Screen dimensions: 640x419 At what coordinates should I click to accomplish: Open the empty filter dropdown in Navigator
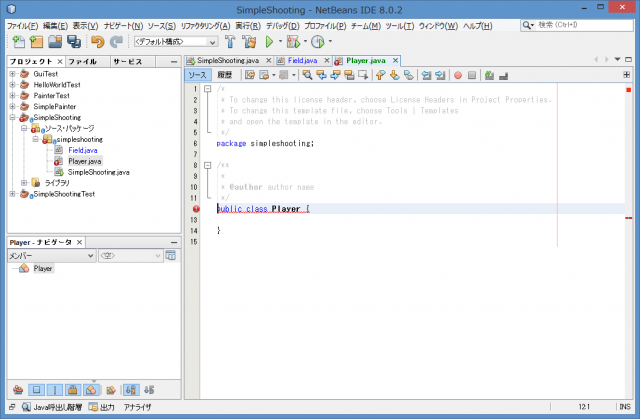point(131,256)
